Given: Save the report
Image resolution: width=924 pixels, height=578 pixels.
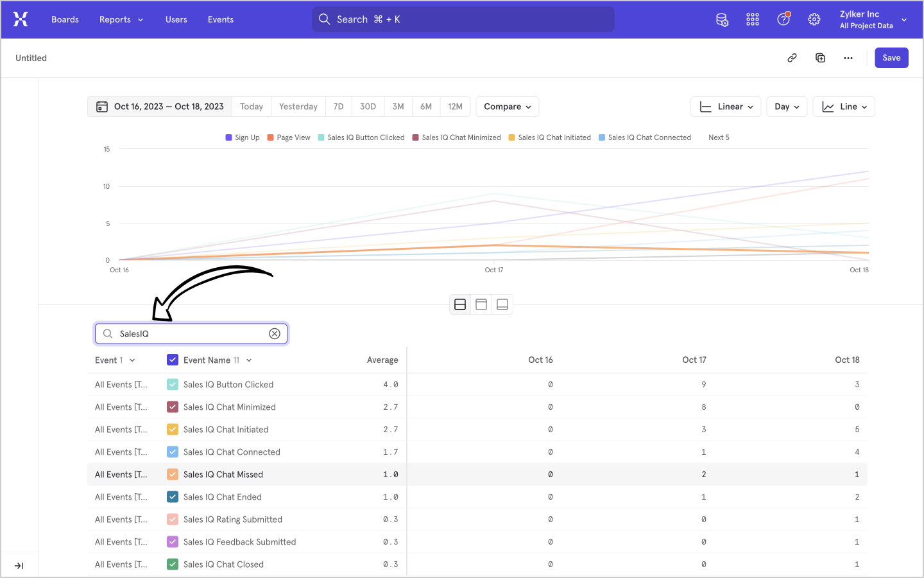Looking at the screenshot, I should tap(891, 58).
